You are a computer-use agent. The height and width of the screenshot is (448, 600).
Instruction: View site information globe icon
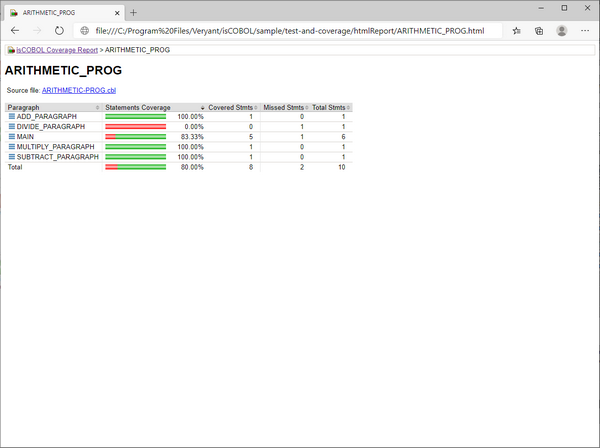coord(85,31)
